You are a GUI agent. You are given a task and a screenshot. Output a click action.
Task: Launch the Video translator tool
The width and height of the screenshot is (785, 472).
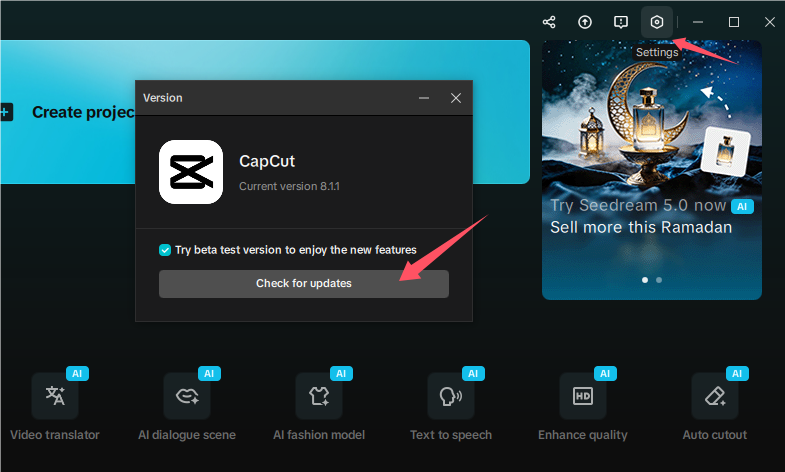(x=55, y=396)
